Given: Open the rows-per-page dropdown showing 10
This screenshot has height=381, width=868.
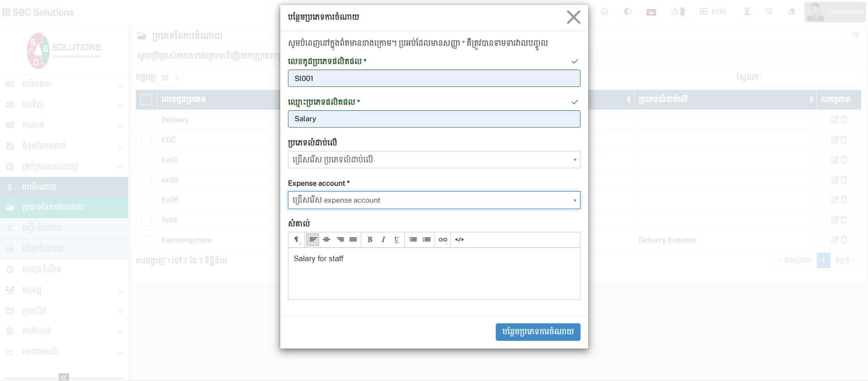Looking at the screenshot, I should tap(170, 78).
